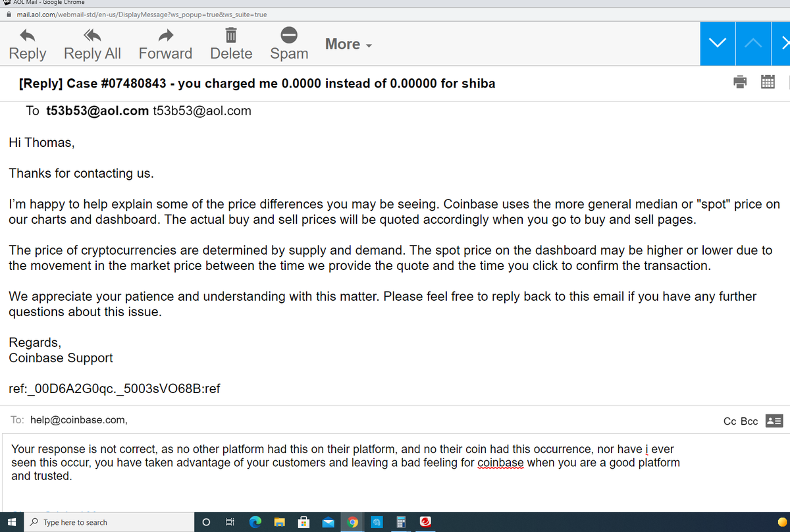The height and width of the screenshot is (532, 790).
Task: Click the ref code line at the message end
Action: point(115,388)
